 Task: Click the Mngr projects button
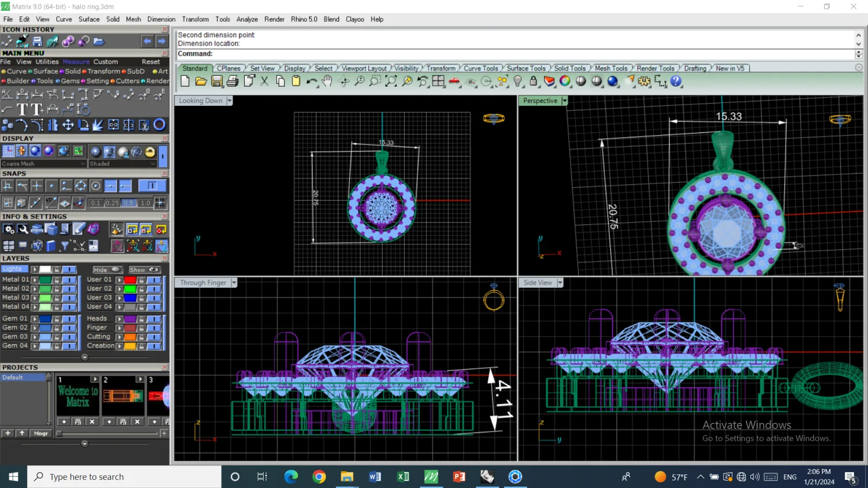41,433
